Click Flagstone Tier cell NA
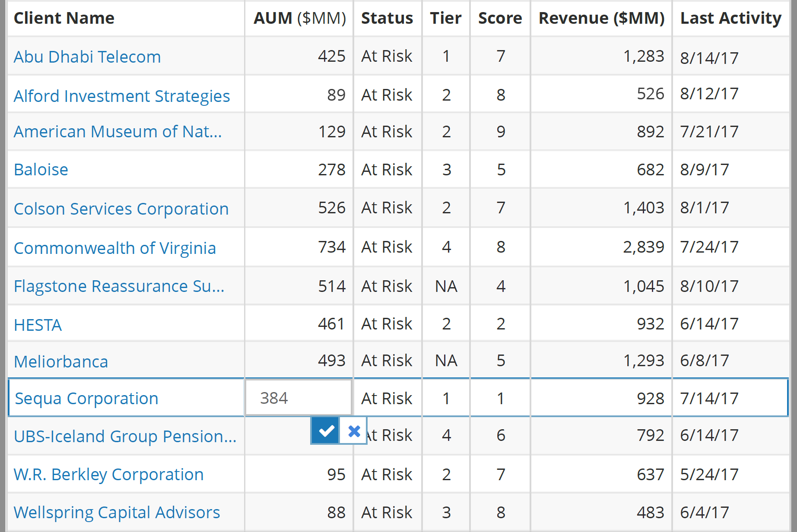The height and width of the screenshot is (532, 797). 446,286
